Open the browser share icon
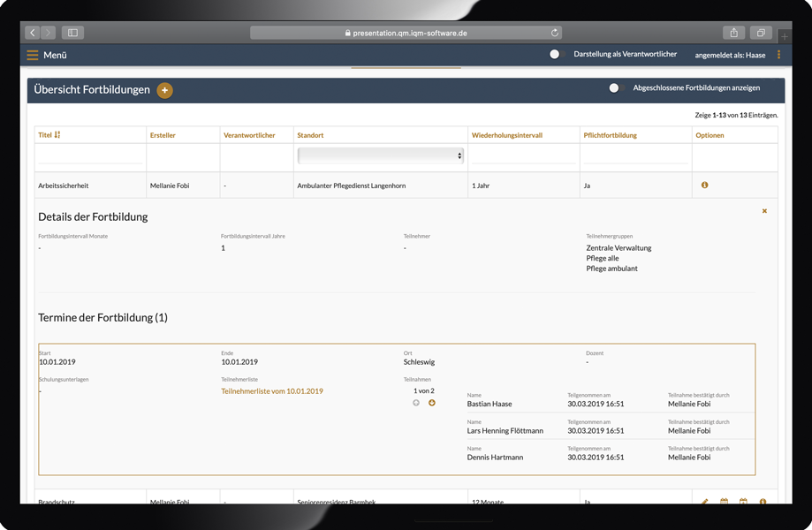This screenshot has width=812, height=530. pyautogui.click(x=733, y=33)
